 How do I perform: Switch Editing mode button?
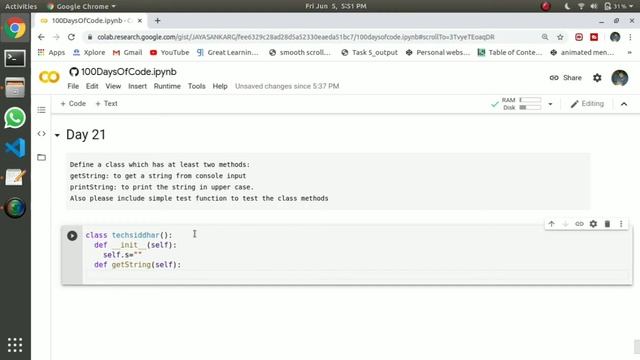click(x=587, y=104)
